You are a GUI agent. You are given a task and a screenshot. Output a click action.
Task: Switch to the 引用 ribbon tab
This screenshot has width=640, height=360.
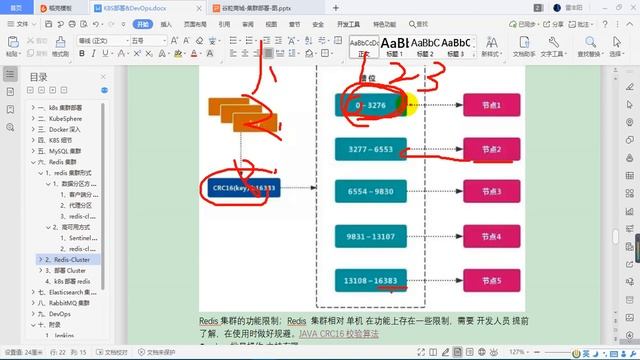(224, 24)
